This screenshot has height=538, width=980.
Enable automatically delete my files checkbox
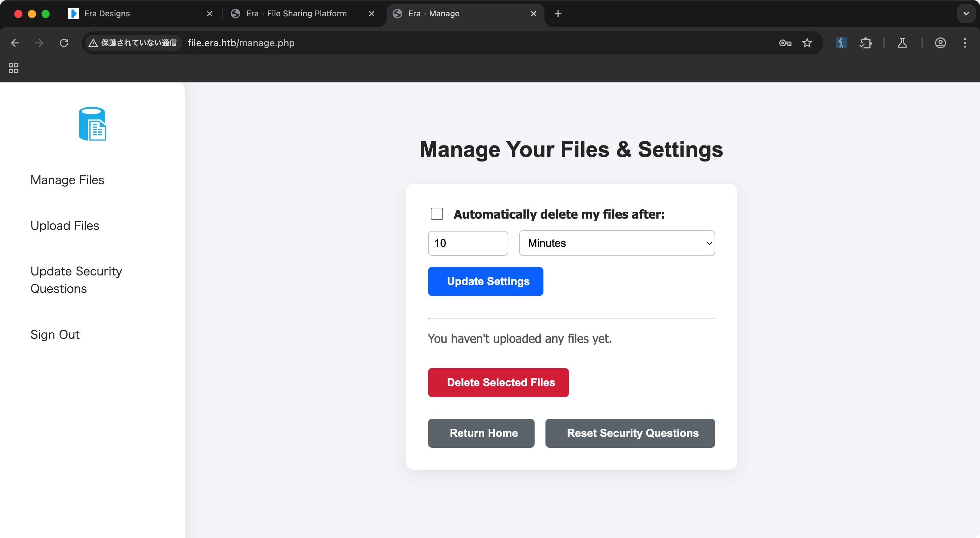[437, 214]
